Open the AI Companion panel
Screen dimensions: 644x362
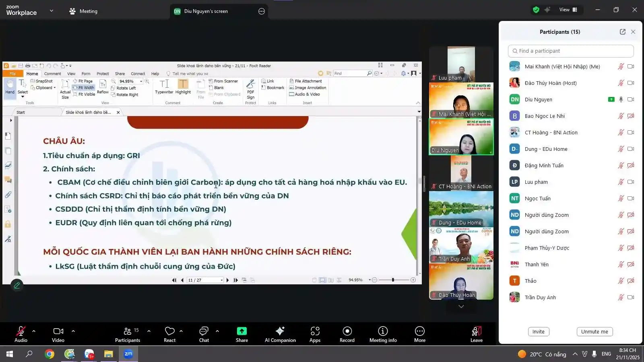(280, 331)
